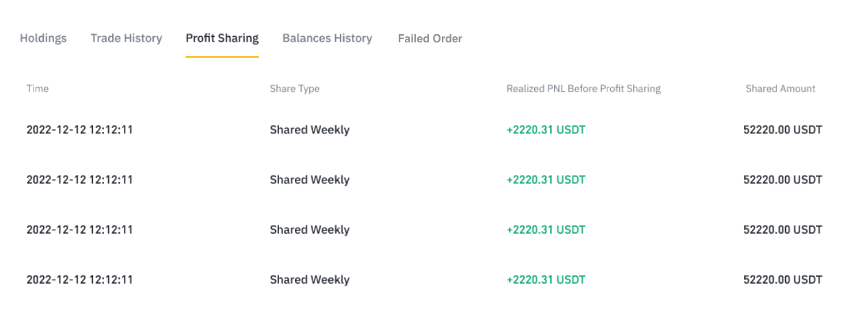The width and height of the screenshot is (868, 311).
Task: Click the last row's timestamp
Action: coord(79,280)
